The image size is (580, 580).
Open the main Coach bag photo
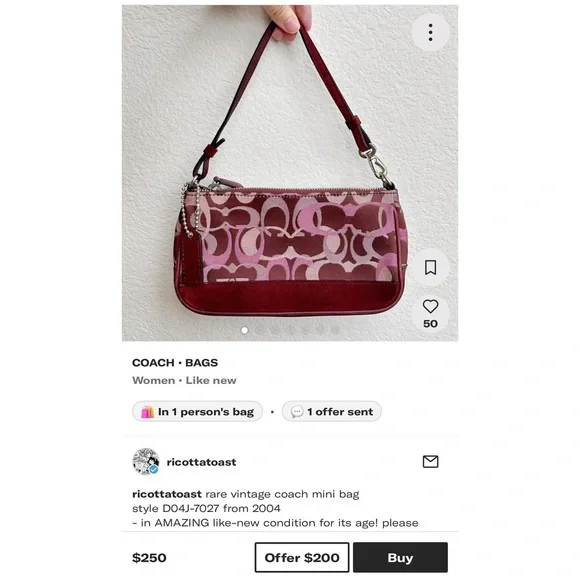290,173
